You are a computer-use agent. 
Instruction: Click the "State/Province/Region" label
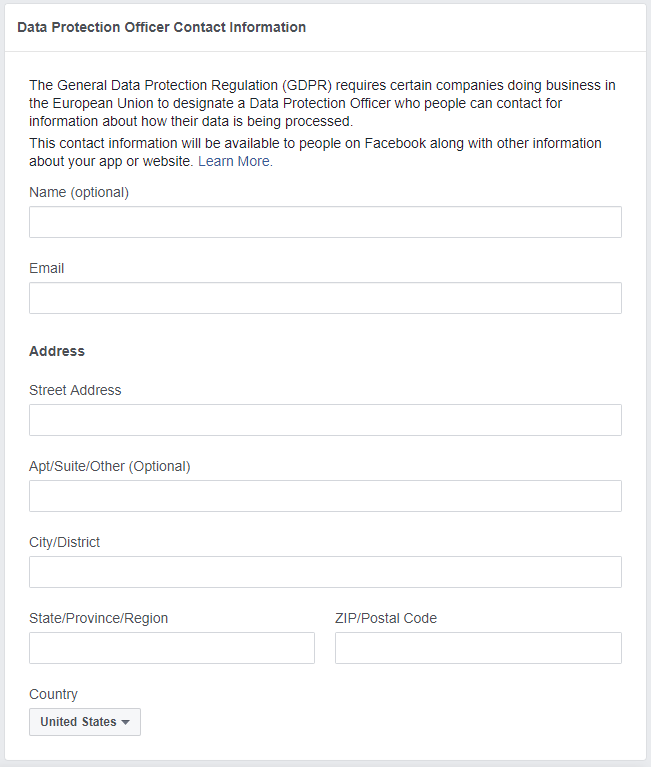99,618
